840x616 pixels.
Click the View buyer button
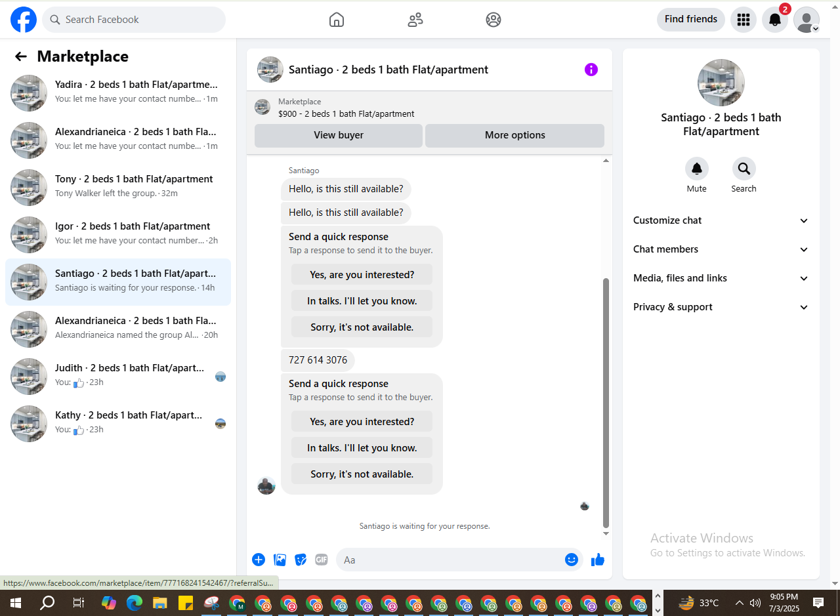pos(339,136)
